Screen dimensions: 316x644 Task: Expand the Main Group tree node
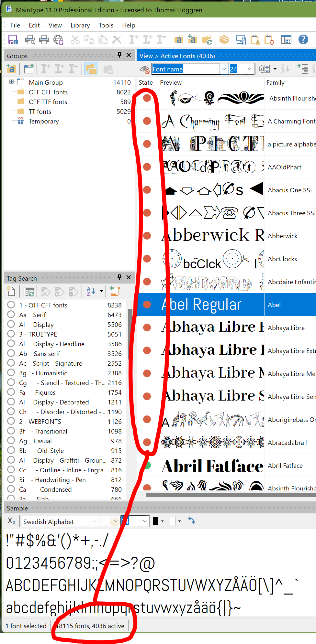pyautogui.click(x=11, y=82)
